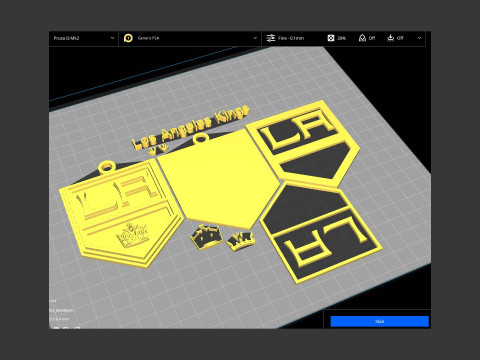The image size is (480, 360).
Task: Select the larger crown model
Action: point(206,236)
